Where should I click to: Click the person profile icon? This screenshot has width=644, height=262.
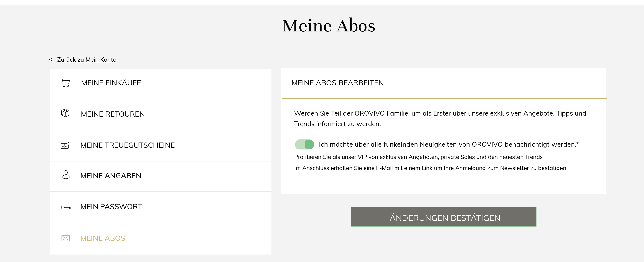(66, 175)
